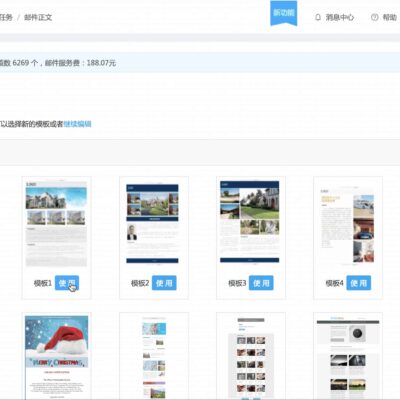Click the 继续编辑 link
Viewport: 400px width, 400px height.
click(x=77, y=124)
